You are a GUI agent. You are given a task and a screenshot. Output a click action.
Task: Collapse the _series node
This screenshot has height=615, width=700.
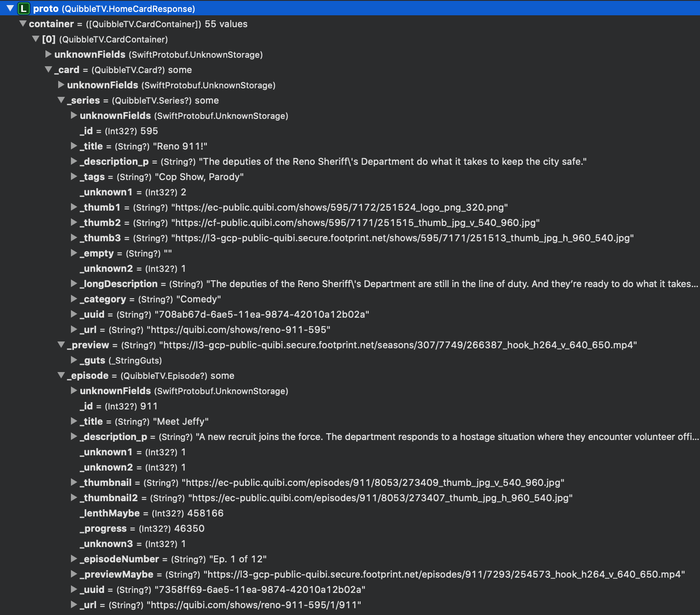point(61,100)
